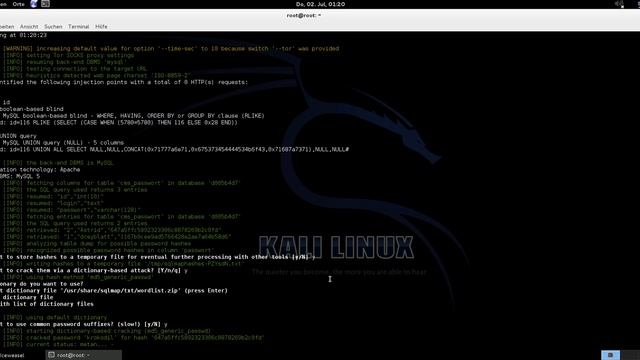
Task: Open the Ansicht menu in the terminal
Action: point(29,27)
